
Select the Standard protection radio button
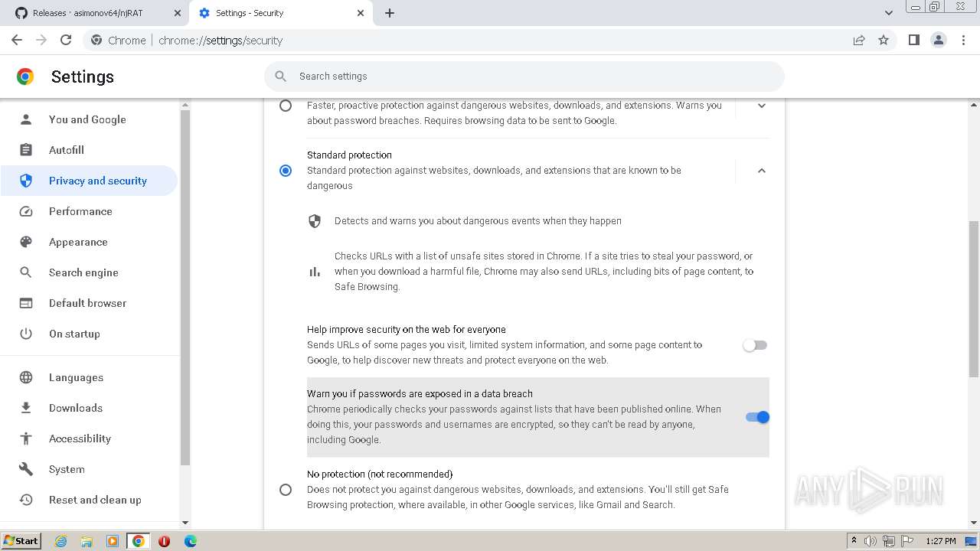coord(286,170)
